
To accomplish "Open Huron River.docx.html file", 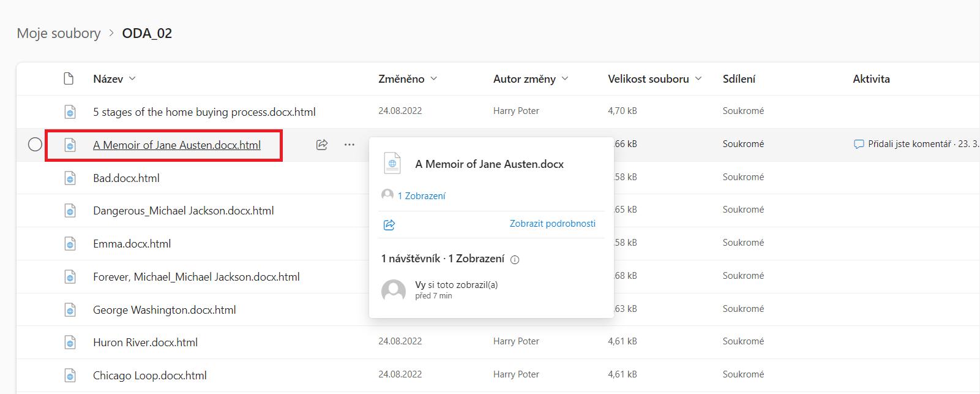I will point(145,343).
